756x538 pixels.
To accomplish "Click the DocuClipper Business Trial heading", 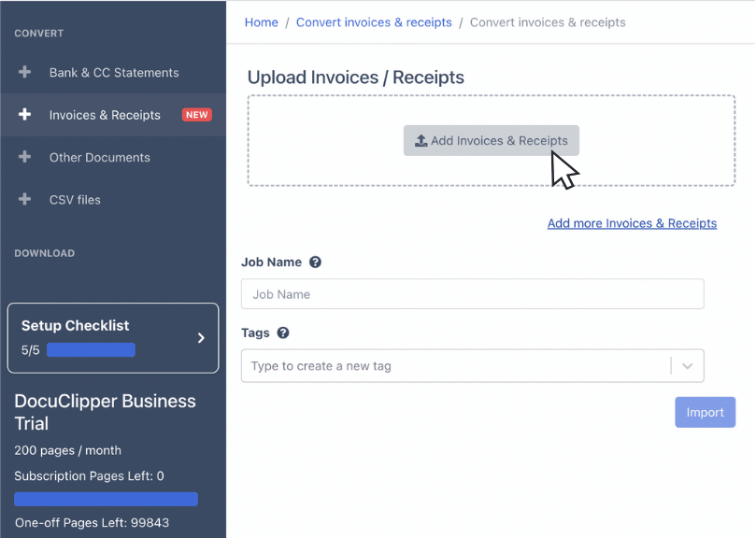I will (105, 412).
